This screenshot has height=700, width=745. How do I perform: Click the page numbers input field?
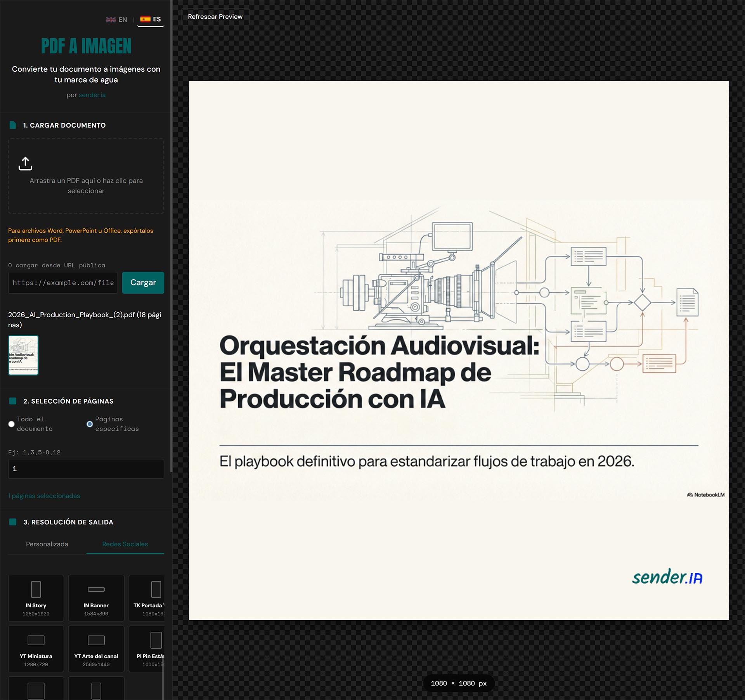pos(86,469)
